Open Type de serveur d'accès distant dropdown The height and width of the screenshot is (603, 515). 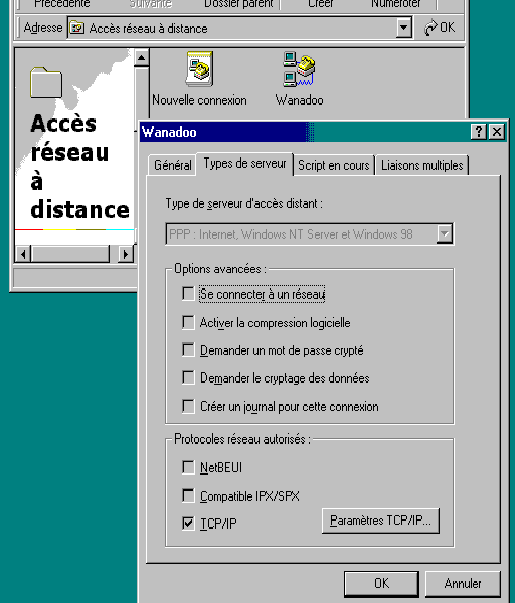(x=445, y=234)
